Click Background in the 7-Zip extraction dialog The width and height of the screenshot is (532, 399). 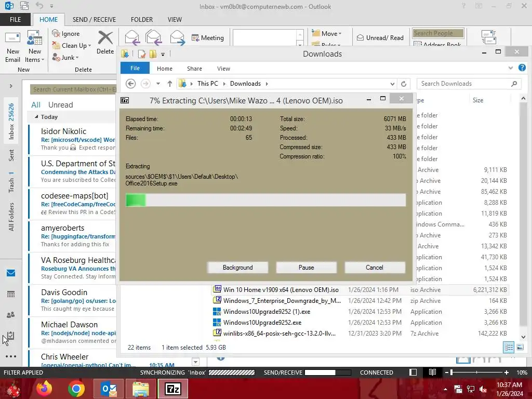click(x=237, y=268)
